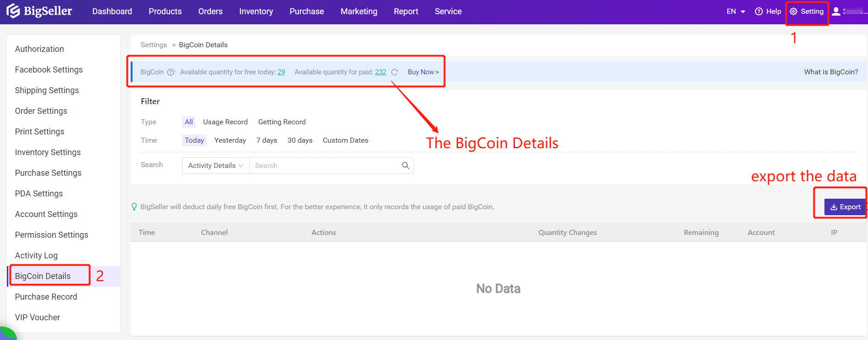The width and height of the screenshot is (868, 340).
Task: Open Purchase Record in the sidebar
Action: click(46, 297)
